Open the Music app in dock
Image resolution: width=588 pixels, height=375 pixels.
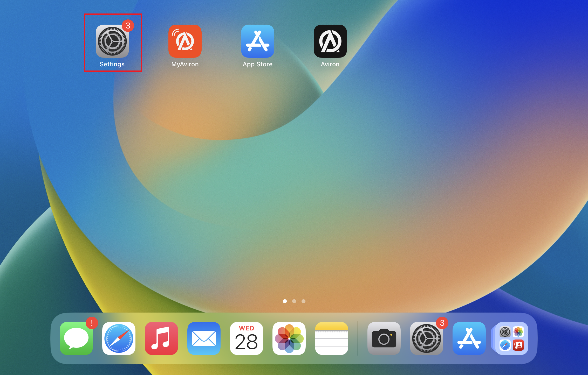[x=161, y=338]
